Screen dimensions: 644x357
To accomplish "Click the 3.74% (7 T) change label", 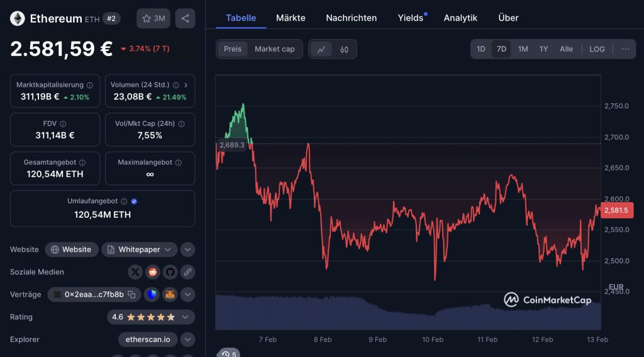I will tap(145, 48).
